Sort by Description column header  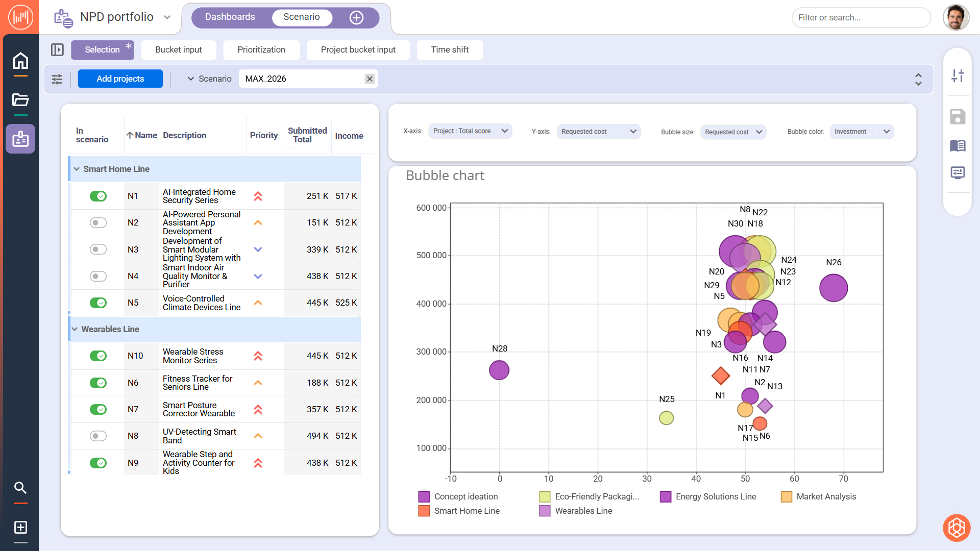(184, 135)
